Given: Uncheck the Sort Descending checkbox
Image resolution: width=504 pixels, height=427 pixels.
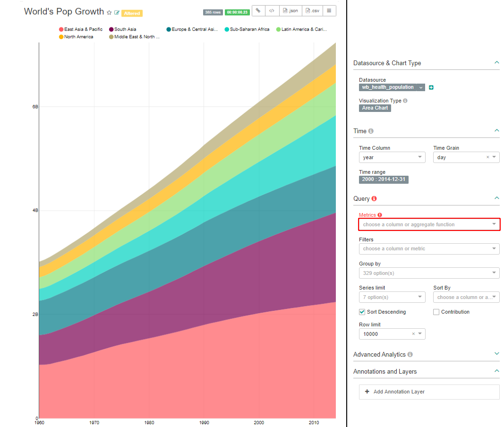Looking at the screenshot, I should click(x=362, y=312).
